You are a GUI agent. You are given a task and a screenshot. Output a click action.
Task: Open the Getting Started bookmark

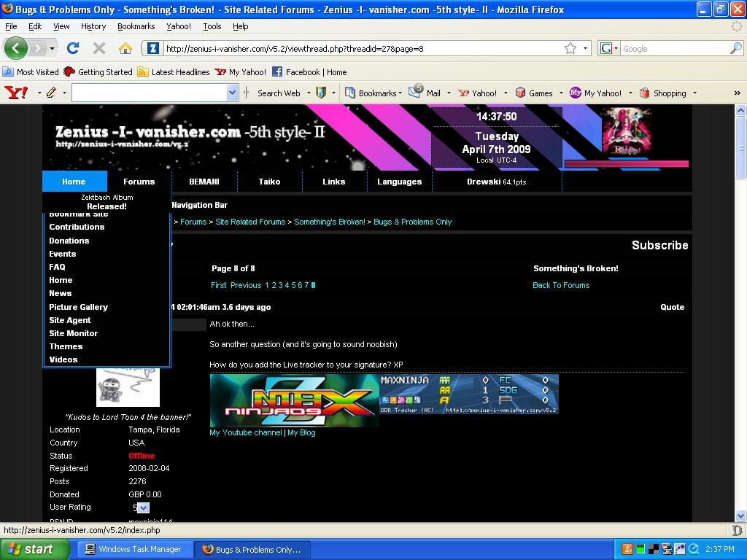tap(98, 72)
